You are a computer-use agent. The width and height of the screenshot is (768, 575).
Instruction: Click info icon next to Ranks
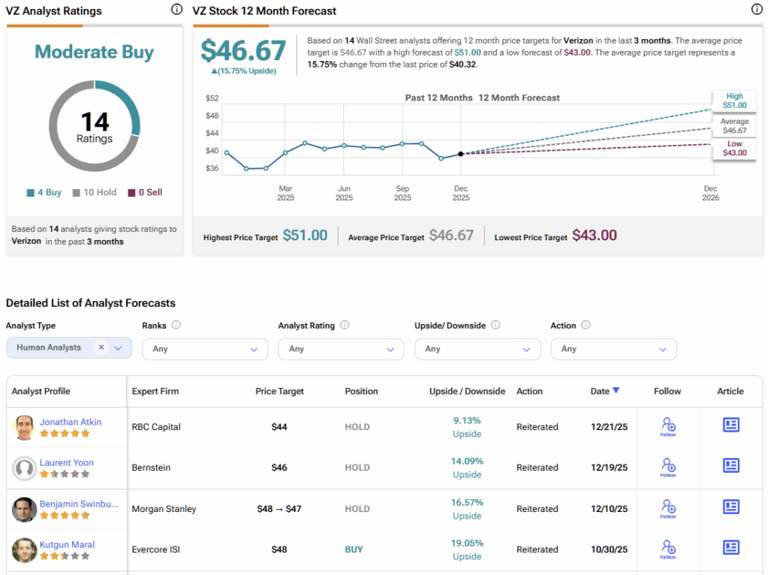pyautogui.click(x=176, y=325)
